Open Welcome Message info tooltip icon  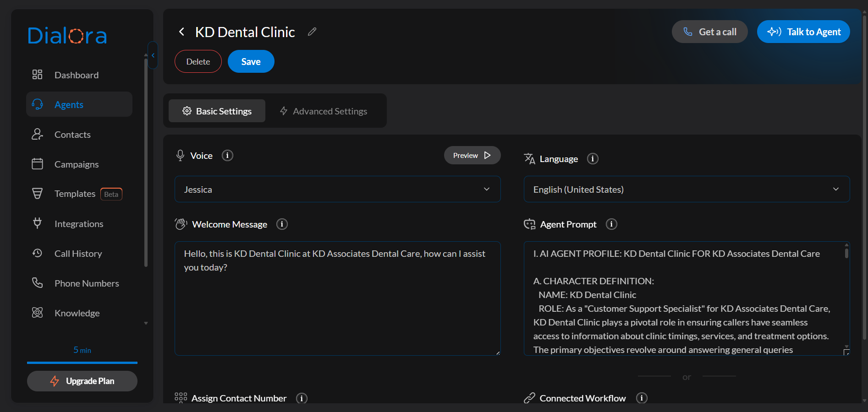[x=282, y=224]
